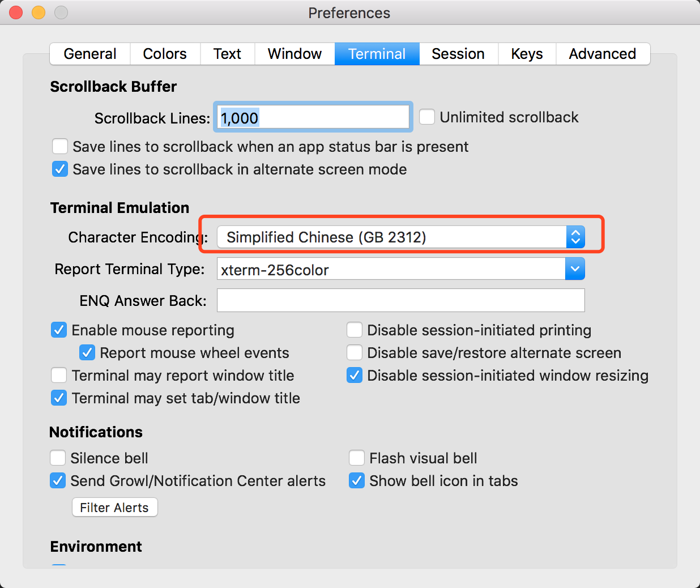
Task: Disable Enable mouse reporting
Action: (58, 330)
